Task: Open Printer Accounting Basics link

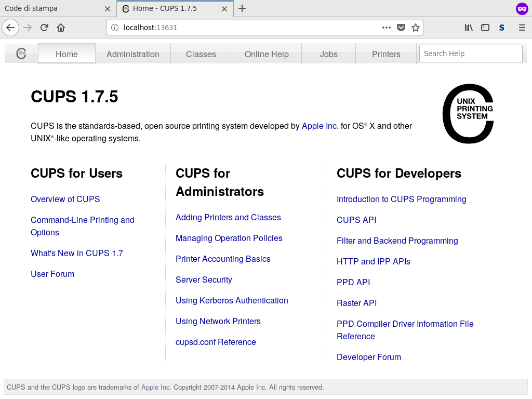Action: pyautogui.click(x=223, y=259)
